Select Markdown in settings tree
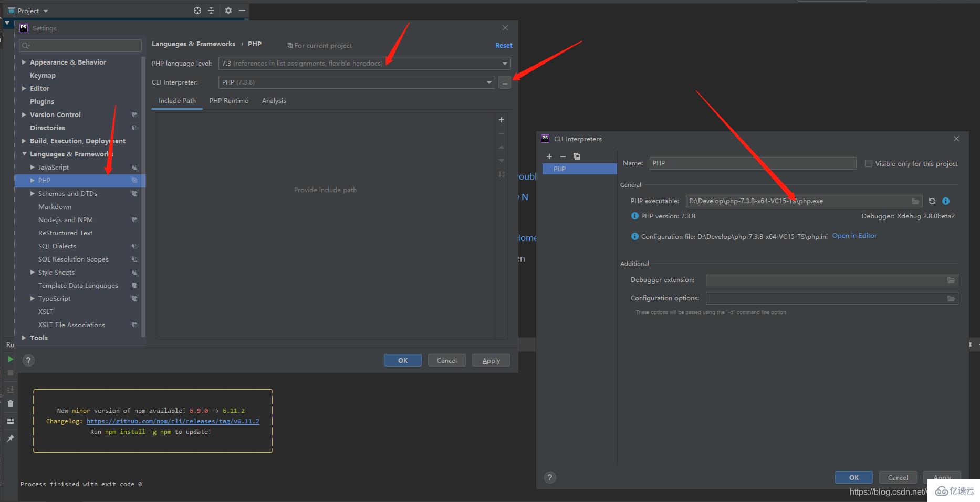Screen dimensions: 980x502 55,207
